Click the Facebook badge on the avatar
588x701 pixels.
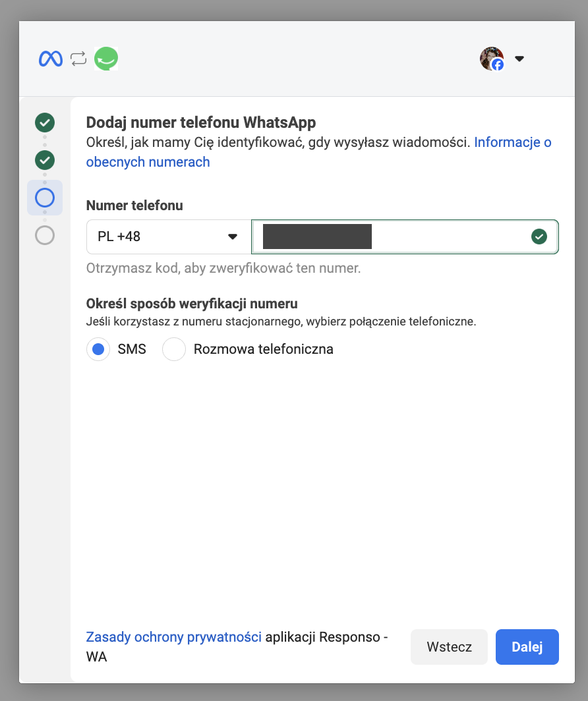click(x=498, y=65)
